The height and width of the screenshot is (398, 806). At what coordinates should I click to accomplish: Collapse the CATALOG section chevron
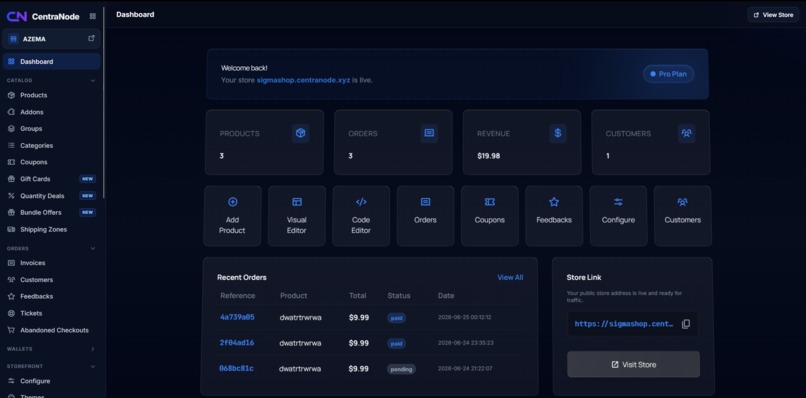coord(93,80)
